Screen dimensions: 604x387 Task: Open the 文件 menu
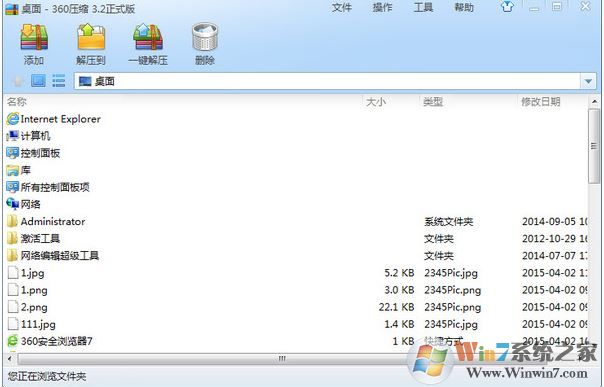click(x=342, y=7)
